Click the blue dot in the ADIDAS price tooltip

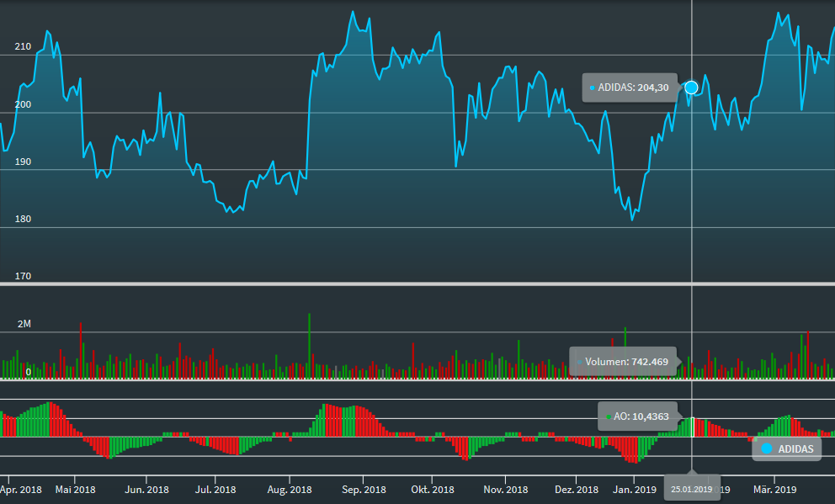[x=592, y=88]
